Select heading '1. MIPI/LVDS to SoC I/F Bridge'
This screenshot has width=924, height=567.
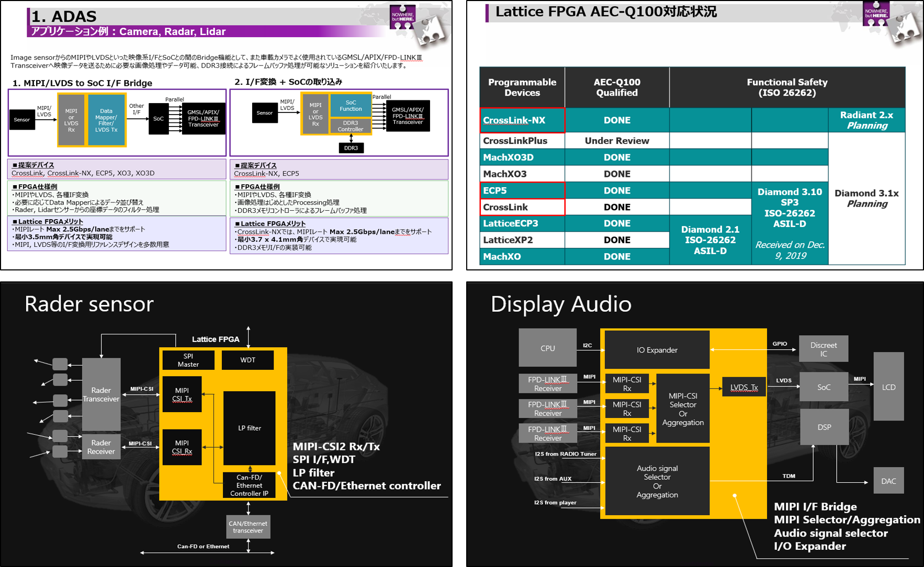point(82,83)
